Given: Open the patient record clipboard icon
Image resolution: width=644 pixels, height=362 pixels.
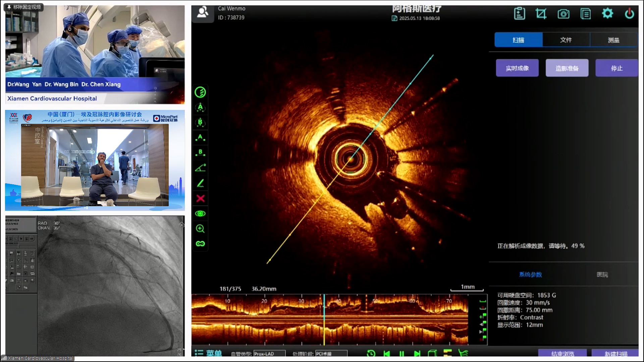Looking at the screenshot, I should click(519, 14).
